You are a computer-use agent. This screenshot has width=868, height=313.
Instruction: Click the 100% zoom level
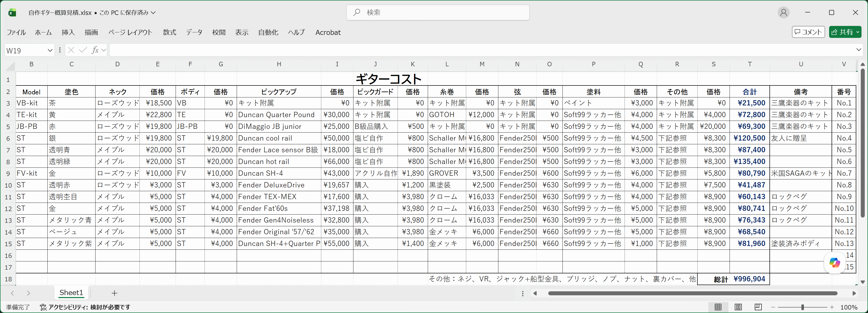coord(849,307)
